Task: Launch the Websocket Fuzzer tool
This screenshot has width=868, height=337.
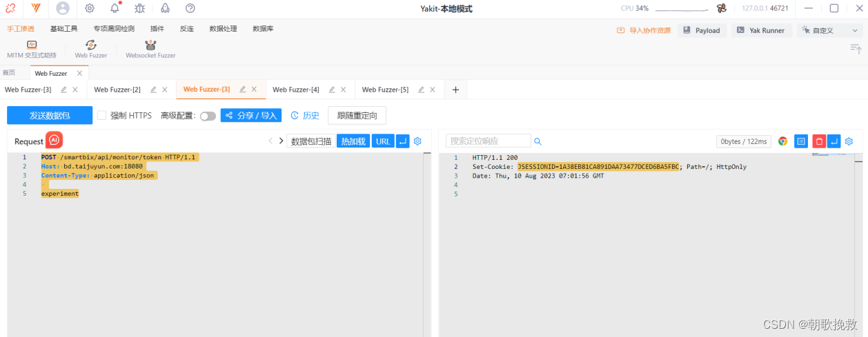Action: 150,49
